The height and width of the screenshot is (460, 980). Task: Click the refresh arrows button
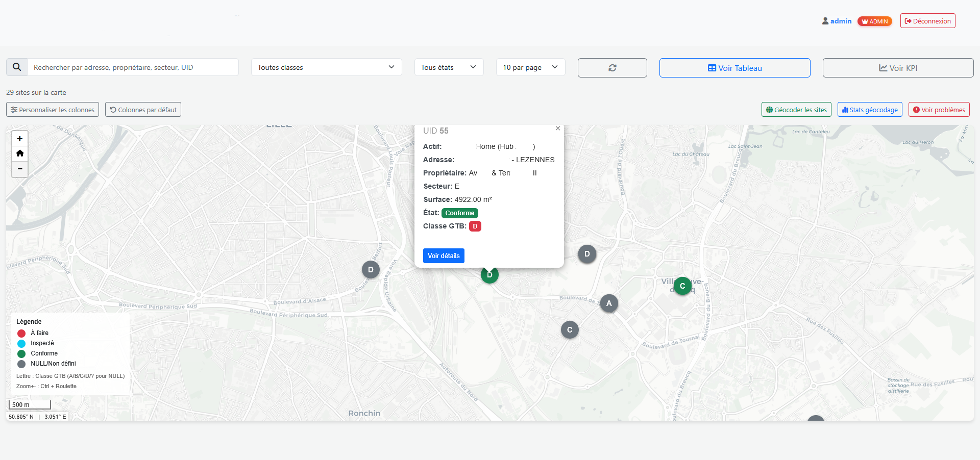(612, 68)
